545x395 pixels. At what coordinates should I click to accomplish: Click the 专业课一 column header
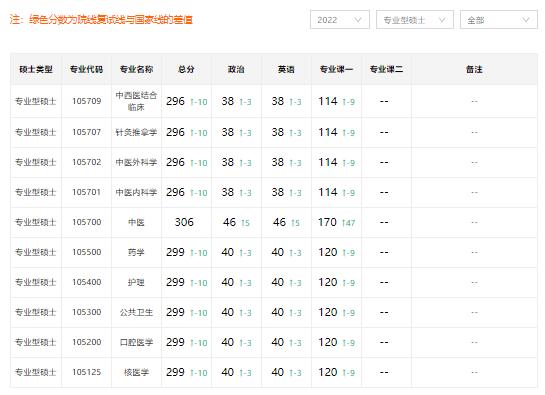coord(336,69)
